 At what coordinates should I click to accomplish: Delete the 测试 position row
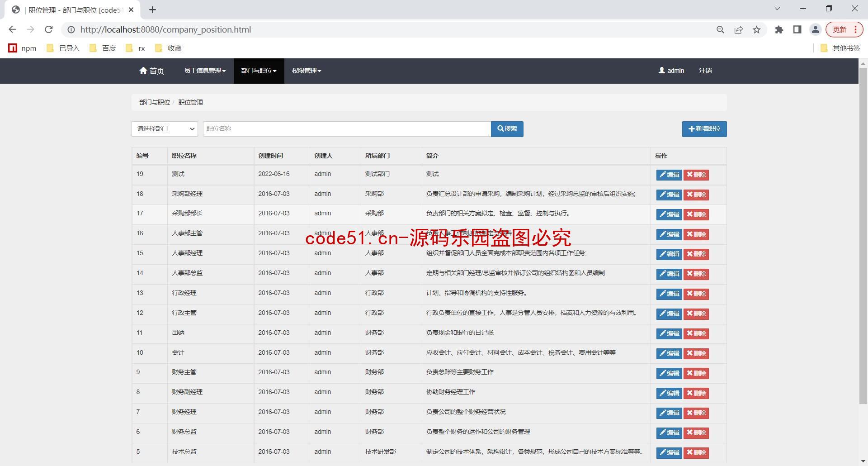click(696, 175)
